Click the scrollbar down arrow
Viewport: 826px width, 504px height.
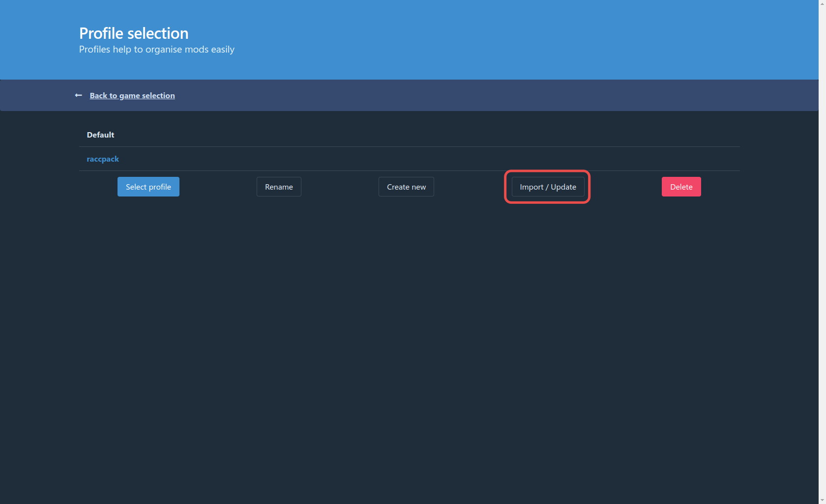click(x=822, y=500)
